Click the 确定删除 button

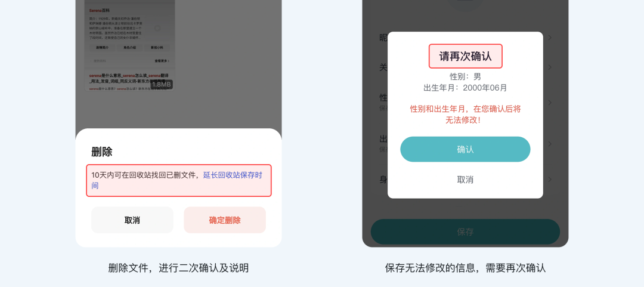[x=225, y=220]
